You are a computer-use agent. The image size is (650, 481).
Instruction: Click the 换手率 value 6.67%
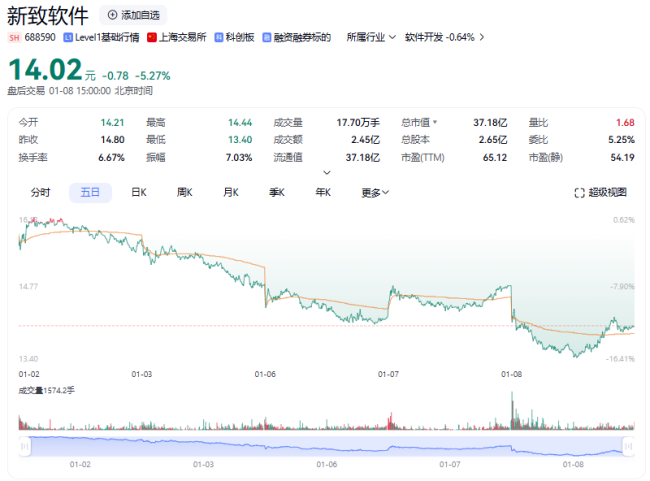tap(111, 158)
